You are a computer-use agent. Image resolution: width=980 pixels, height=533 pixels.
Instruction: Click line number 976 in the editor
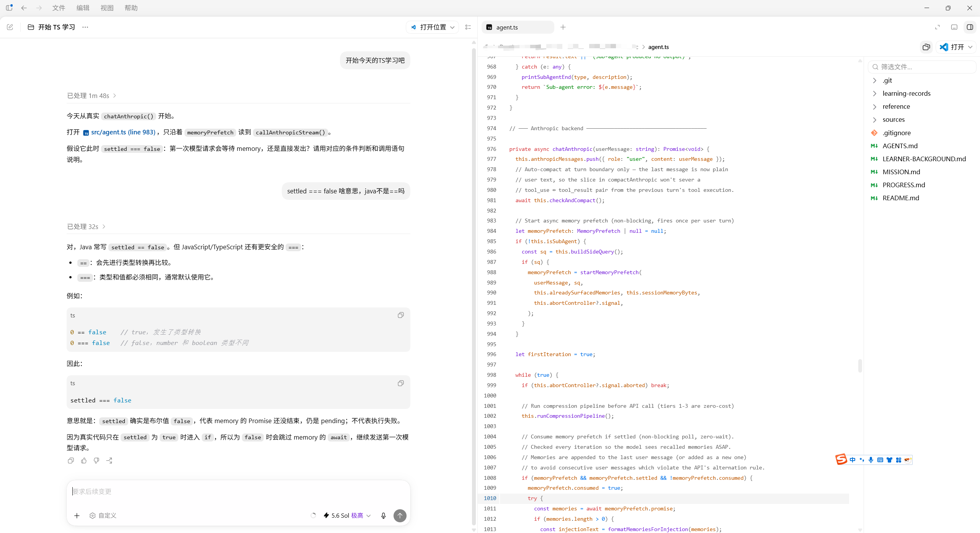click(x=492, y=149)
